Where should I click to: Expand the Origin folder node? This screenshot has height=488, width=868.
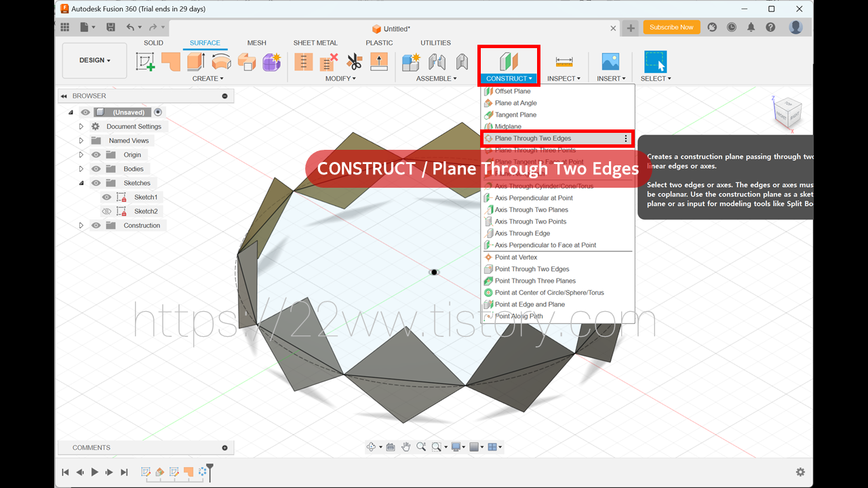(x=81, y=155)
